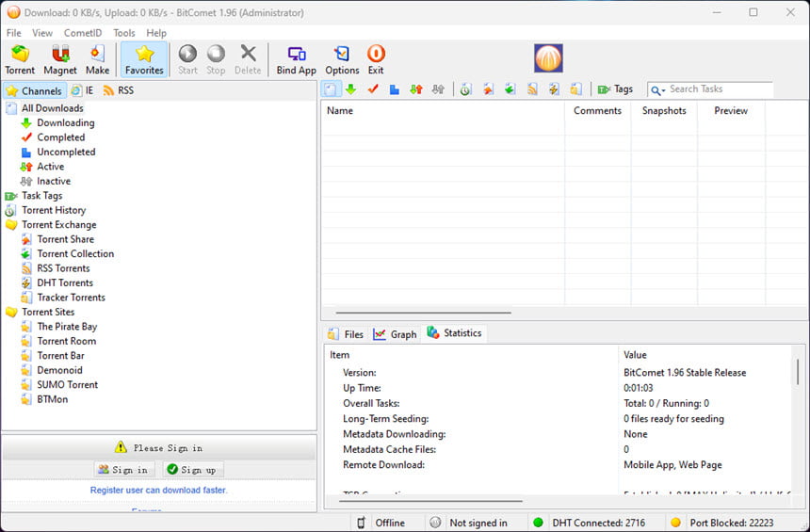The height and width of the screenshot is (532, 810).
Task: Sort by the Name column header
Action: point(444,110)
